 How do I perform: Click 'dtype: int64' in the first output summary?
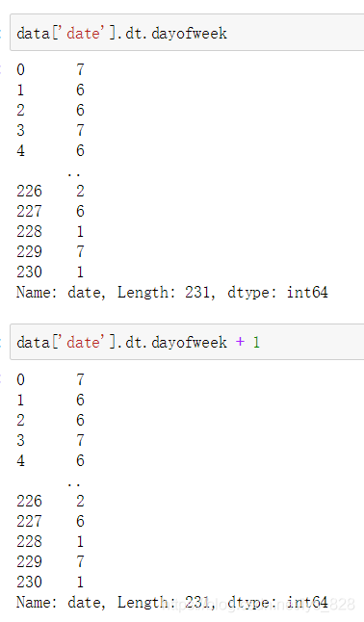(x=278, y=293)
